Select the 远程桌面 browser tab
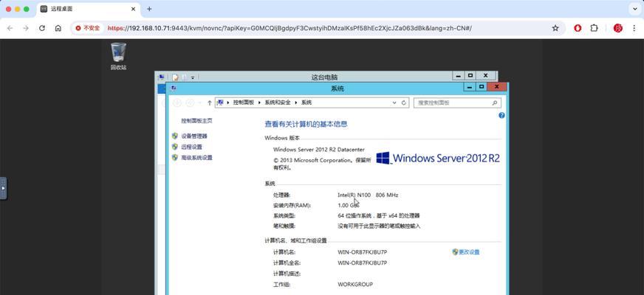 click(x=89, y=9)
